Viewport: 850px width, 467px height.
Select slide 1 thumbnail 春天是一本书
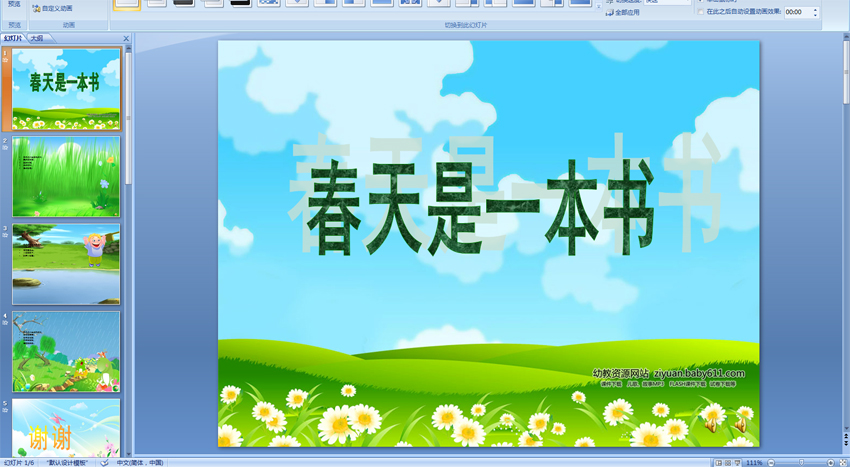66,89
